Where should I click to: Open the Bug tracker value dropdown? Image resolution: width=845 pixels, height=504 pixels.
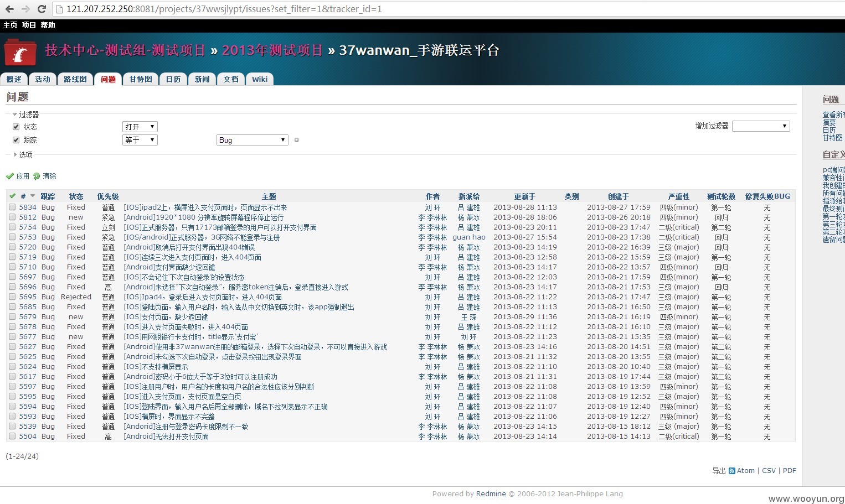(x=253, y=140)
